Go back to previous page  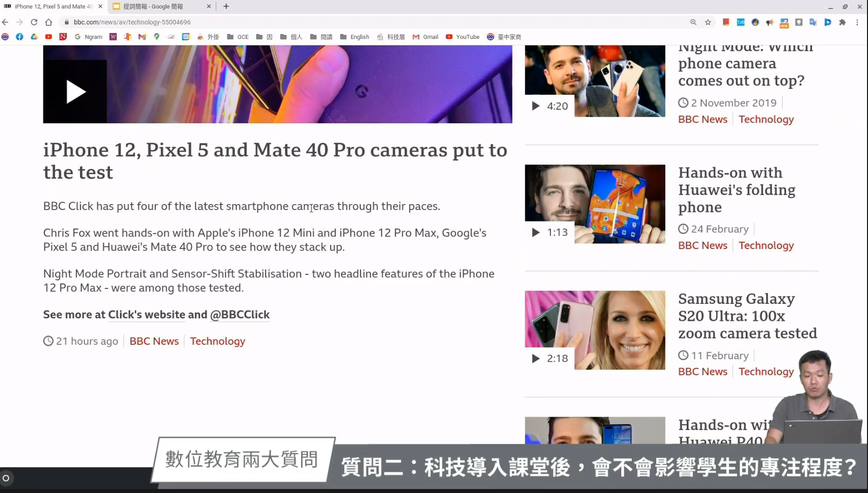click(x=5, y=22)
